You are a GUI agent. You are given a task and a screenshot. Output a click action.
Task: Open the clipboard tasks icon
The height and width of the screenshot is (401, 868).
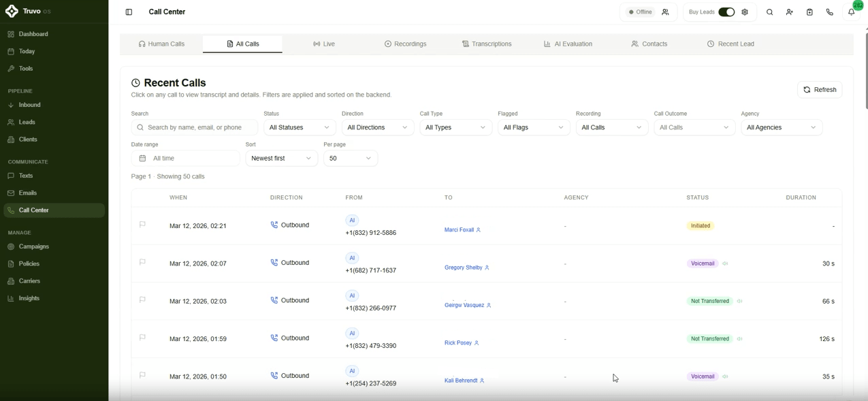tap(809, 12)
